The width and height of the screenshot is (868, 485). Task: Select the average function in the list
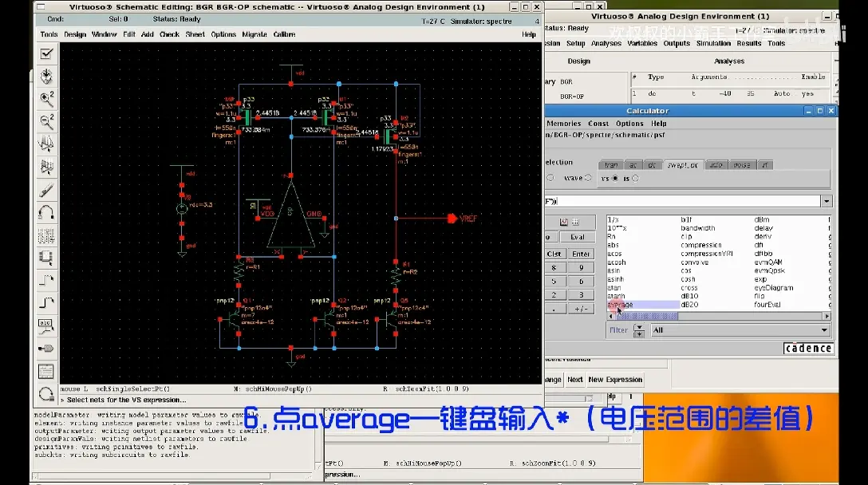point(620,305)
